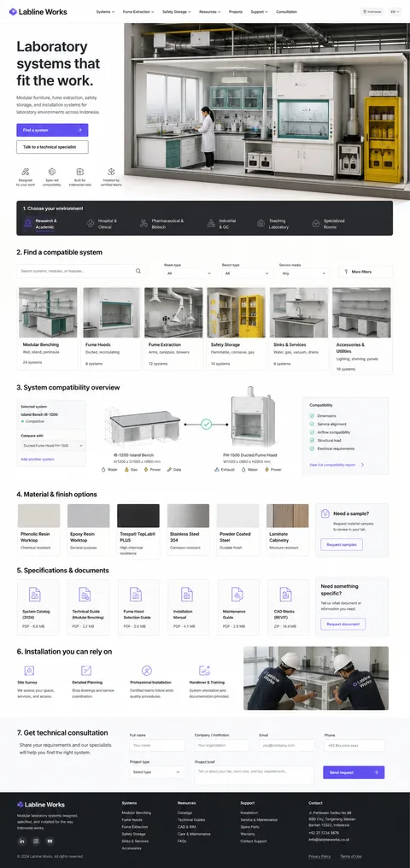The width and height of the screenshot is (410, 868).
Task: Click the 'Designed for your work' feature icon
Action: click(x=25, y=172)
